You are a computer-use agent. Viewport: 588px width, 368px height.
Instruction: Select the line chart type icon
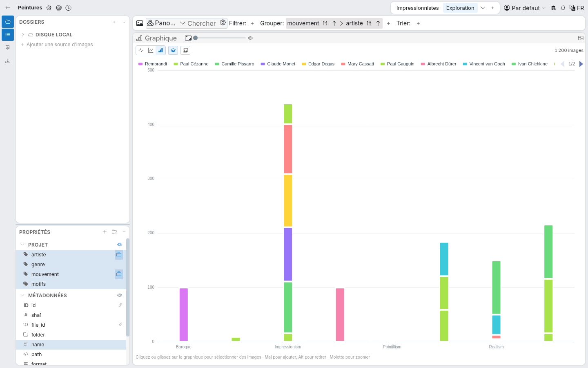tap(151, 50)
